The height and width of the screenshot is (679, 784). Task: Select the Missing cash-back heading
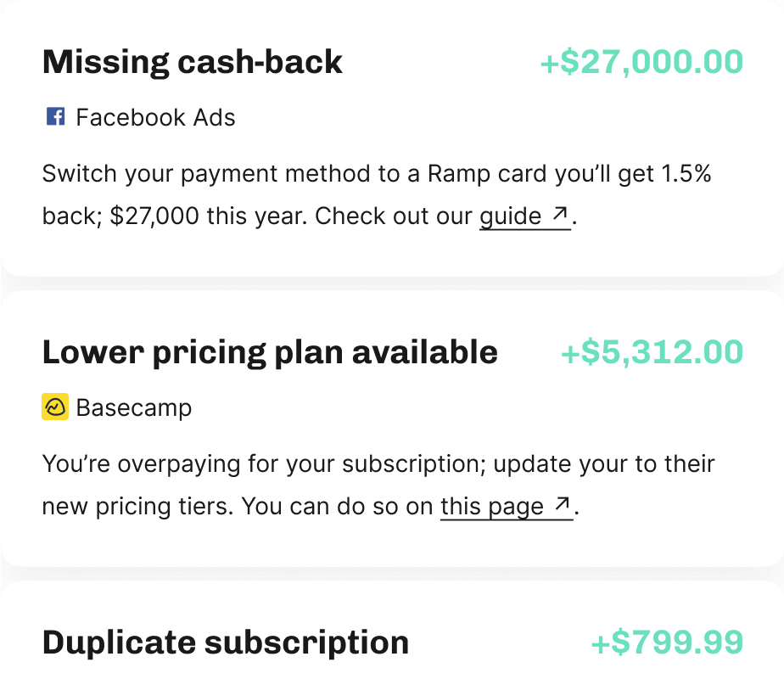193,62
